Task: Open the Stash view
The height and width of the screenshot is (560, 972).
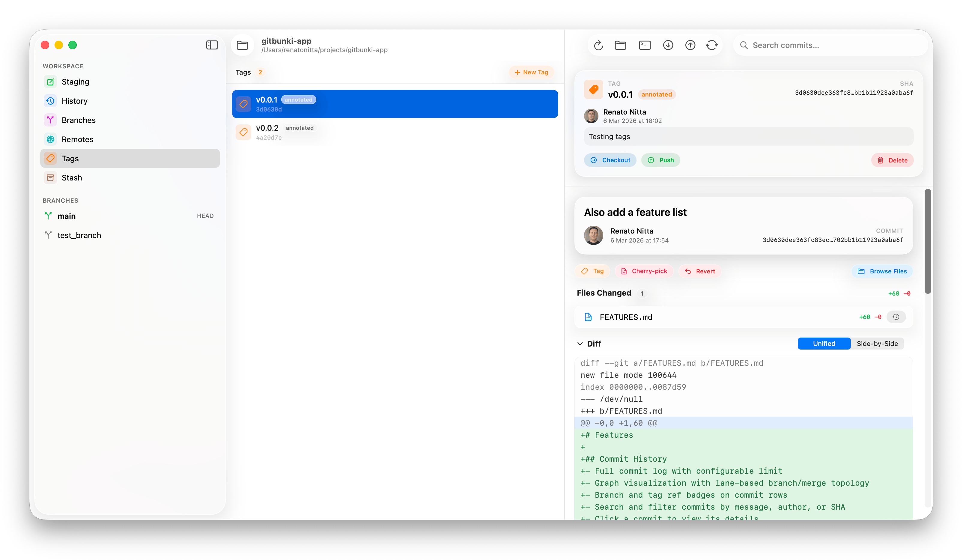Action: 130,178
